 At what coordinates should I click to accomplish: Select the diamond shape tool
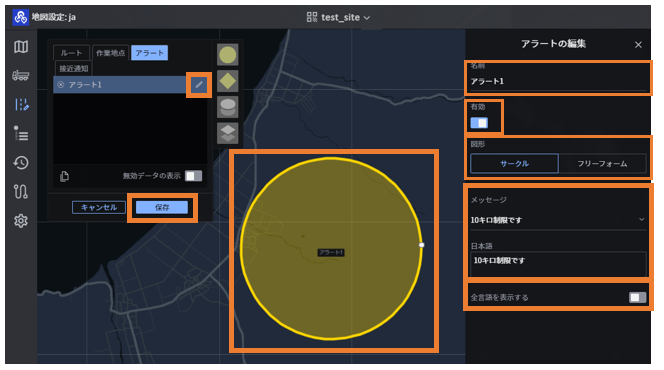click(x=227, y=81)
